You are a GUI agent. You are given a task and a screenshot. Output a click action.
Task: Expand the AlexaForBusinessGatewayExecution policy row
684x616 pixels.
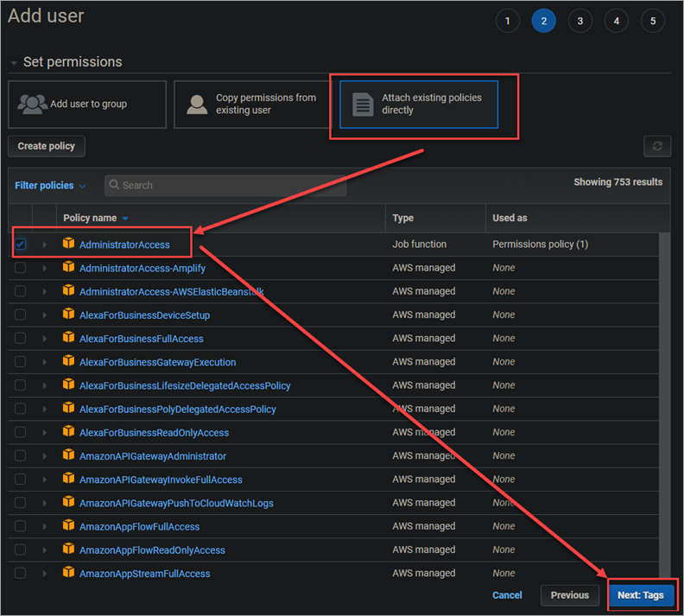tap(45, 362)
